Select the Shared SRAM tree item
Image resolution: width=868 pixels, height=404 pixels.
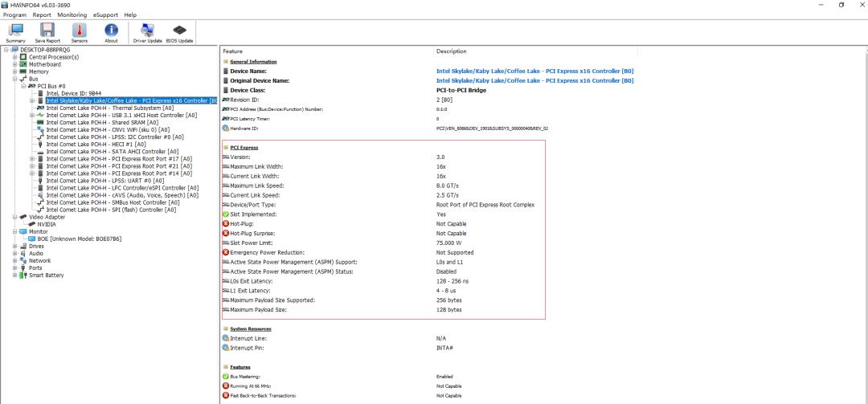[102, 122]
